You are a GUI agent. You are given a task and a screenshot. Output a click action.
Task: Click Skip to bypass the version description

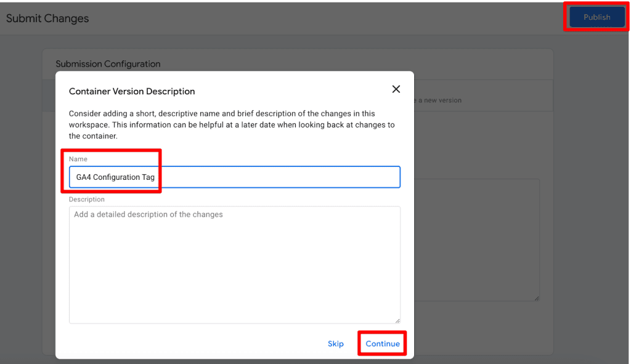click(335, 344)
